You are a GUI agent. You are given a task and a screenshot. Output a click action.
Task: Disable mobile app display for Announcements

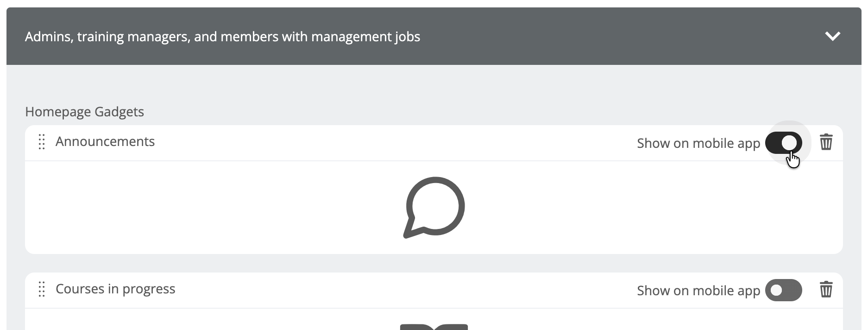tap(783, 143)
